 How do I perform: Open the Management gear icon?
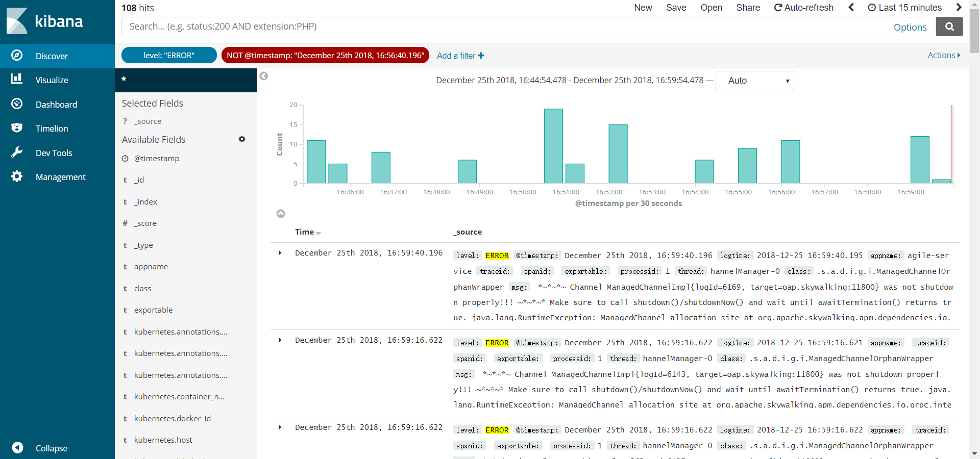point(17,176)
